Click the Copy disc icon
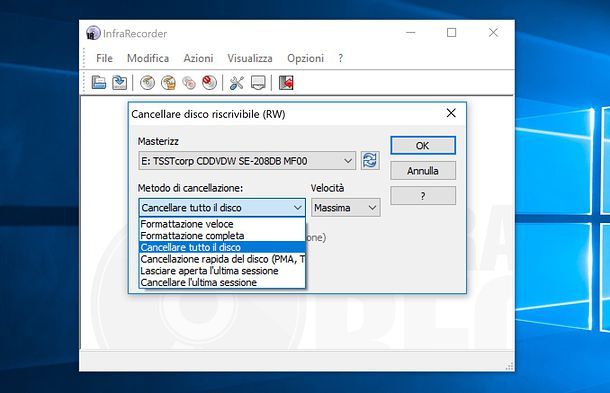 (x=189, y=82)
